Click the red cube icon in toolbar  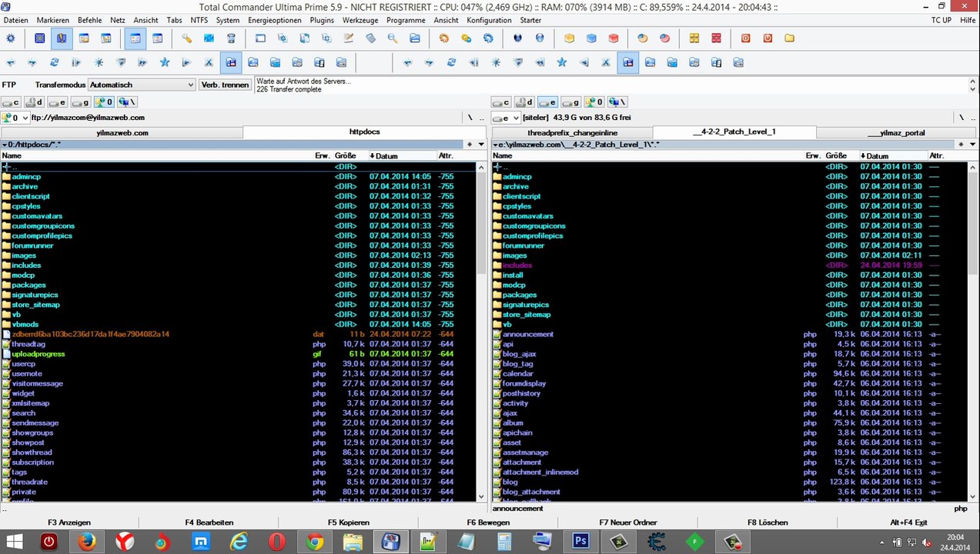coord(614,38)
